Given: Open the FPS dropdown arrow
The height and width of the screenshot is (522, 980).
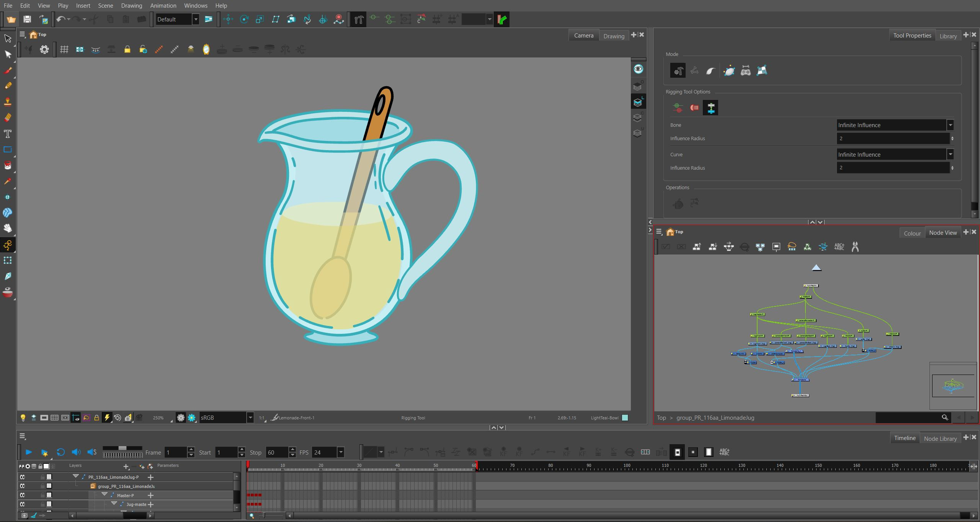Looking at the screenshot, I should pyautogui.click(x=340, y=452).
